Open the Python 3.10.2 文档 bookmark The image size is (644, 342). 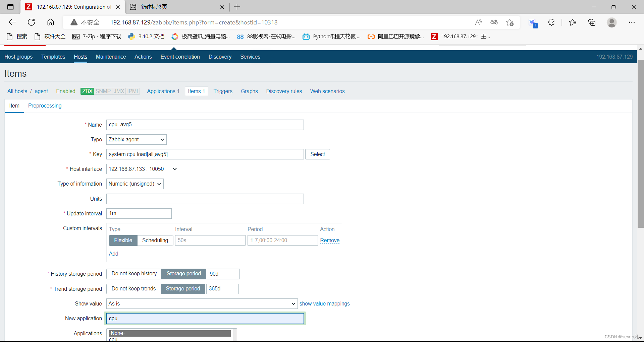point(146,37)
